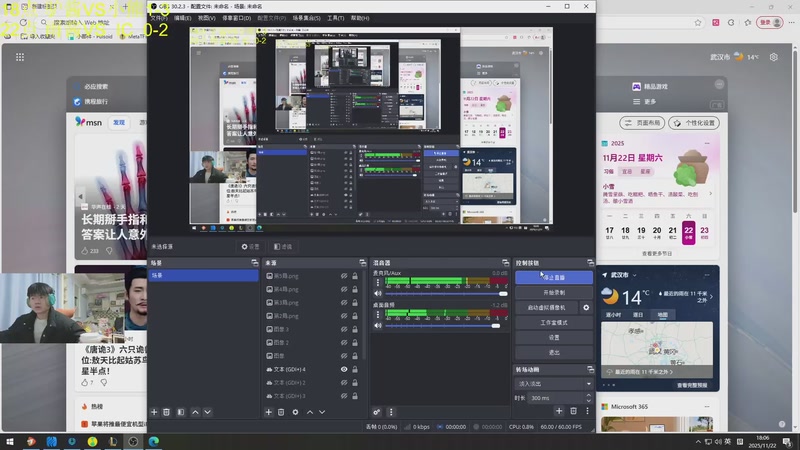Screen dimensions: 800x450
Task: Unlock the 图像 2 source lock
Action: pos(355,342)
